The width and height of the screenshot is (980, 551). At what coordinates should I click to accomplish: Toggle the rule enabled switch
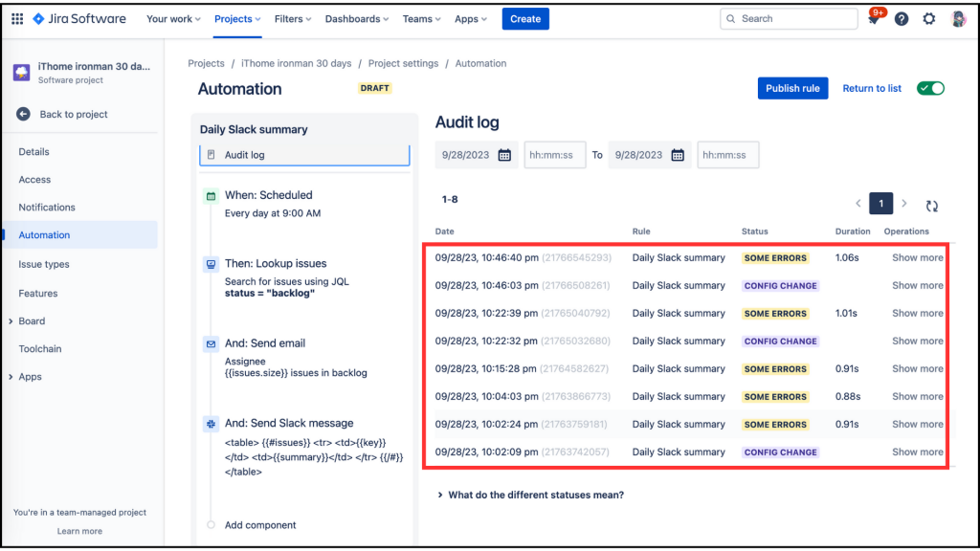[x=930, y=88]
